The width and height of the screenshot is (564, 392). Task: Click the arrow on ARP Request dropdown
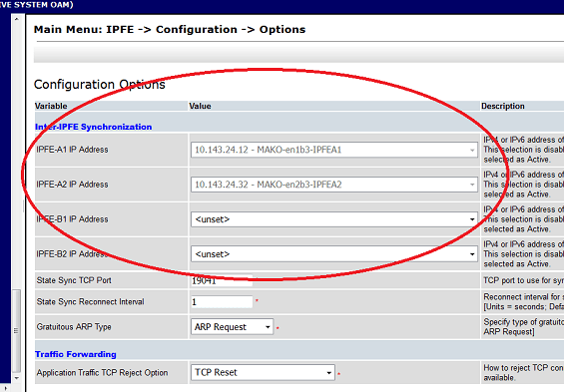pyautogui.click(x=268, y=327)
